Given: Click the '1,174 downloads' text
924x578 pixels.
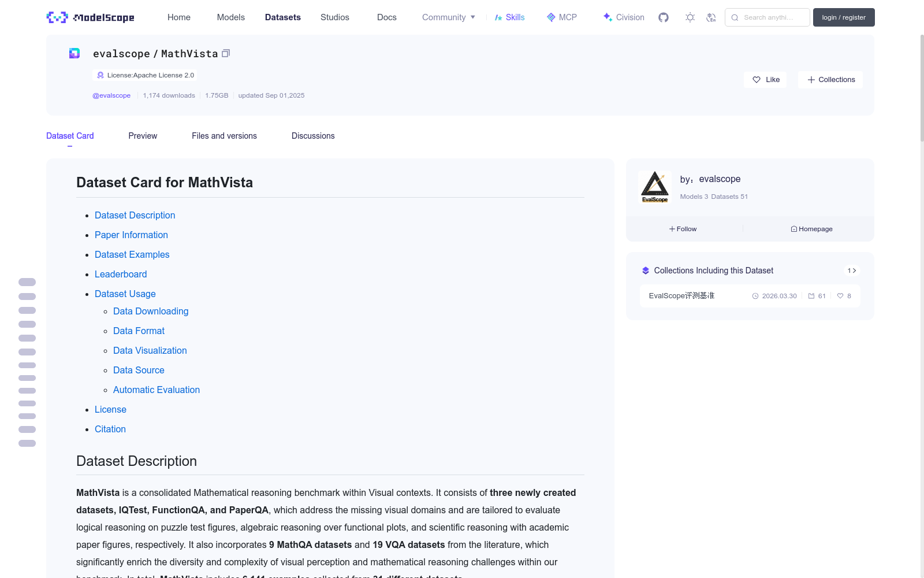Looking at the screenshot, I should pyautogui.click(x=169, y=95).
